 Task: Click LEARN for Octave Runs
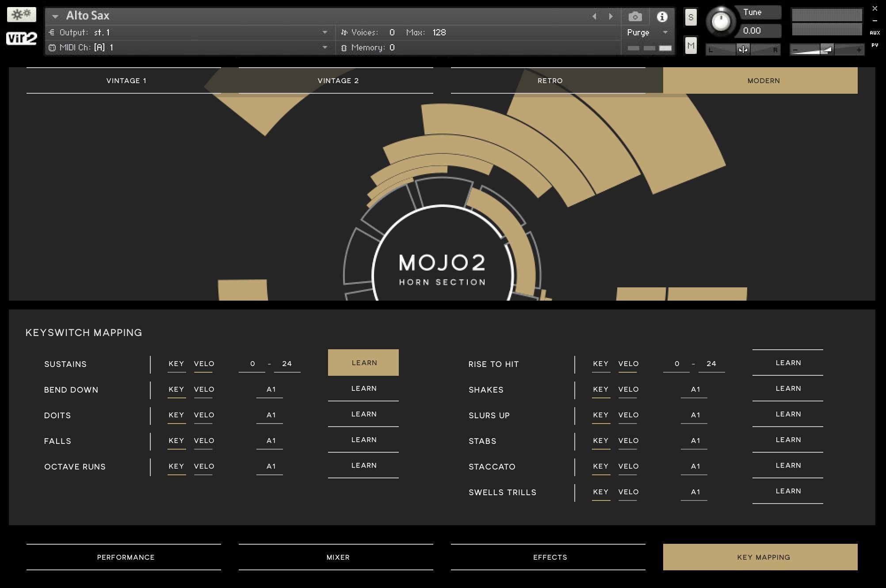pyautogui.click(x=363, y=465)
